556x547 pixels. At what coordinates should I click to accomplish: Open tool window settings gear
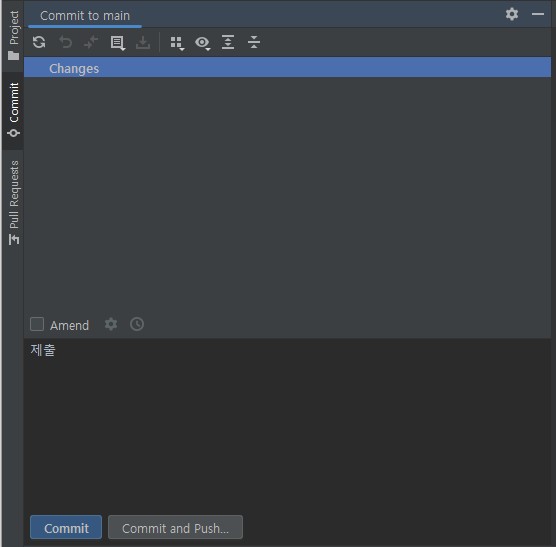pos(512,14)
